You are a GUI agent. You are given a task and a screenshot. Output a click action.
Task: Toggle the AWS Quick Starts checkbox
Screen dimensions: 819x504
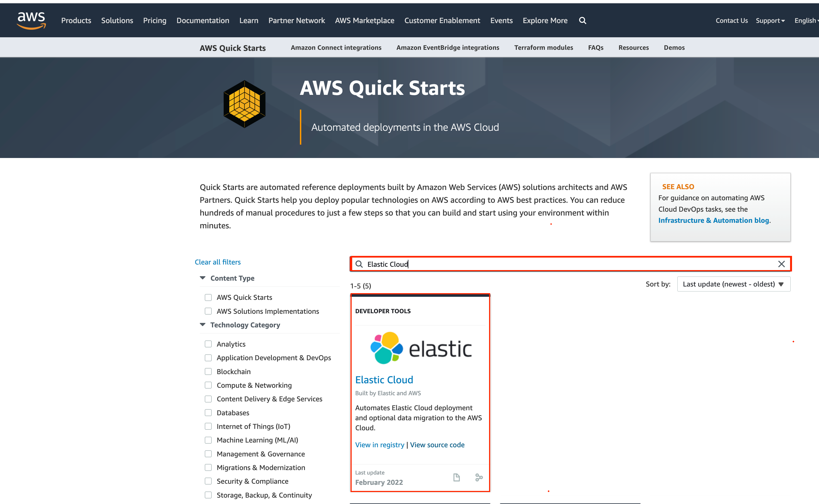(208, 297)
